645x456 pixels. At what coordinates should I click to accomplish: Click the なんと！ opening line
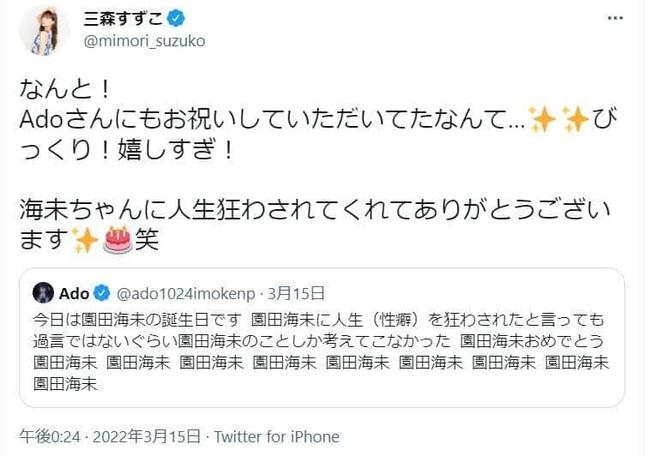coord(62,90)
